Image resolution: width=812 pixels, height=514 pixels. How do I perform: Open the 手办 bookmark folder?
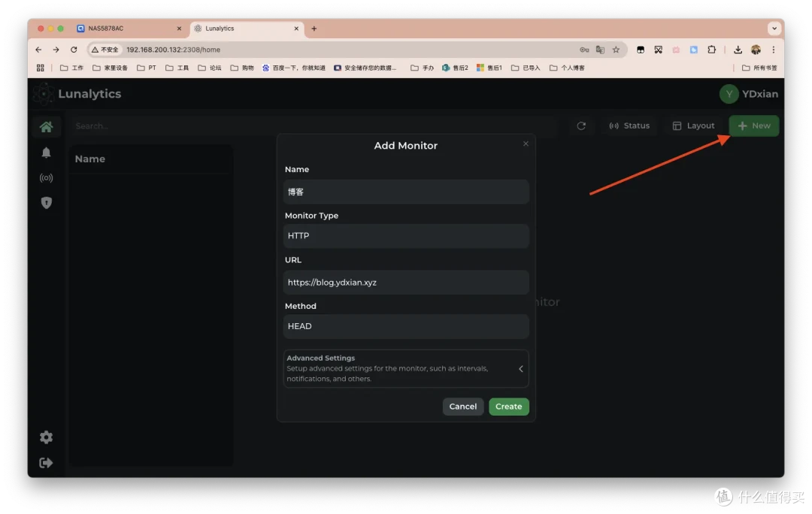pos(422,68)
